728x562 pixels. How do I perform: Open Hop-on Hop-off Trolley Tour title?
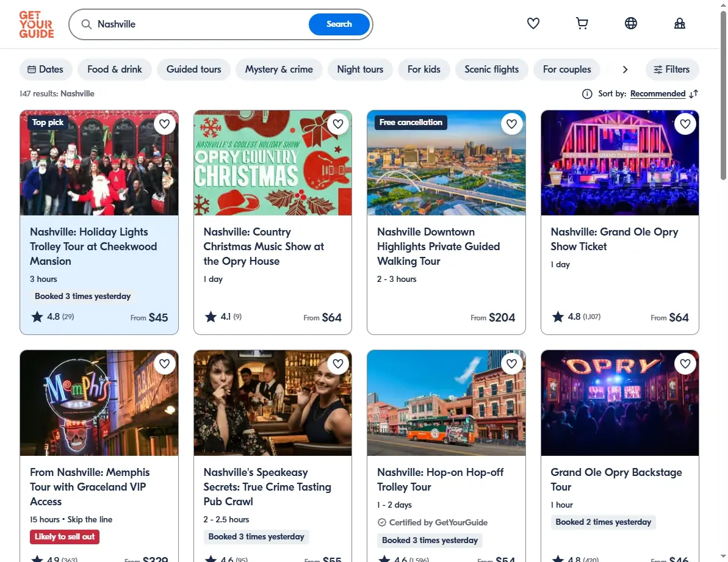tap(440, 480)
